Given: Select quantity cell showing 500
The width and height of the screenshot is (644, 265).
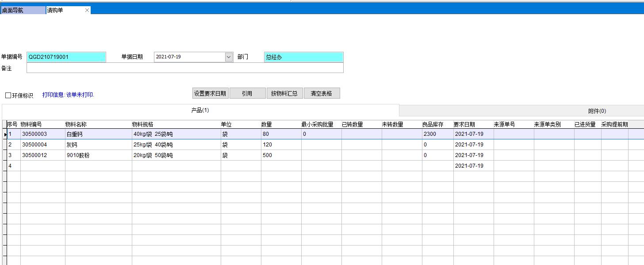Looking at the screenshot, I should (x=280, y=155).
